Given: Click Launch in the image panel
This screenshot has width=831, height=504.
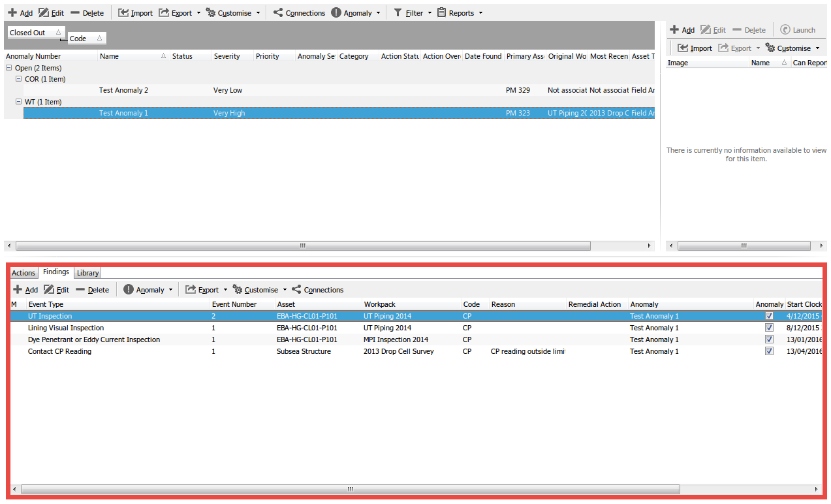Looking at the screenshot, I should [798, 30].
